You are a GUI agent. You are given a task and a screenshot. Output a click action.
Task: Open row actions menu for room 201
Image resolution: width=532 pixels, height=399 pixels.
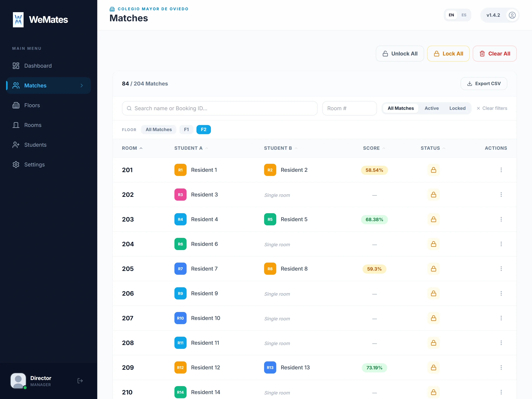point(501,170)
